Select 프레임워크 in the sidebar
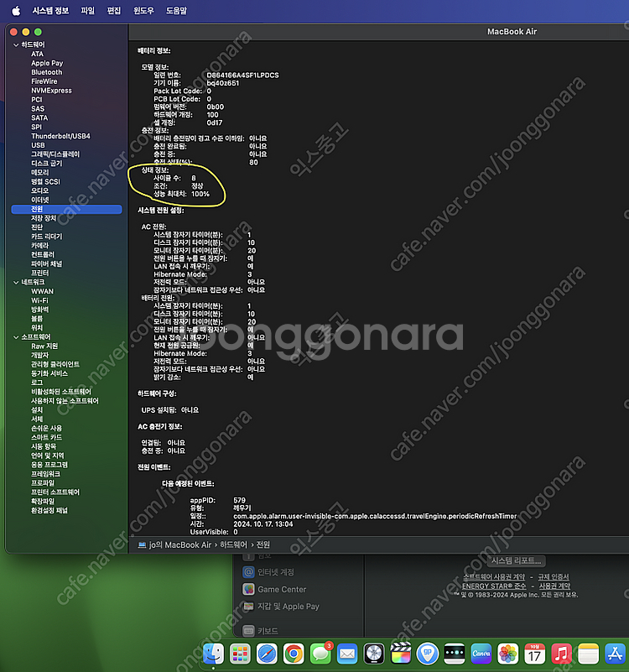 click(46, 474)
